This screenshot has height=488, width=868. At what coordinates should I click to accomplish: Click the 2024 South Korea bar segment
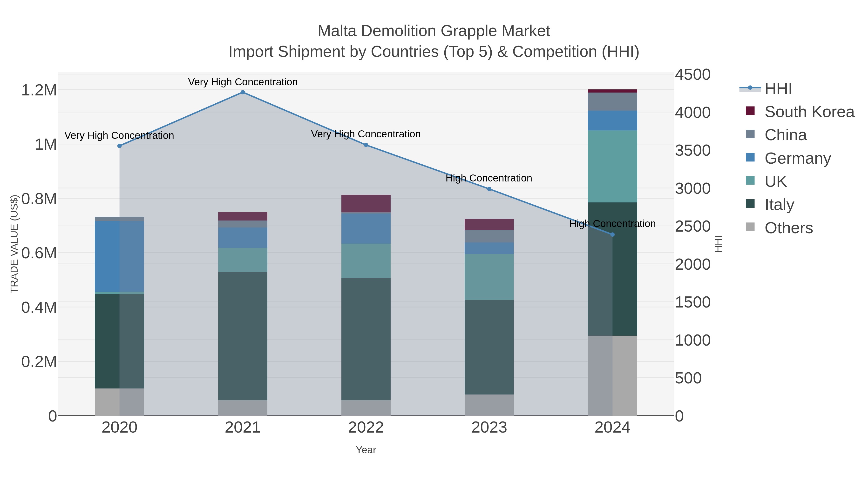(613, 91)
